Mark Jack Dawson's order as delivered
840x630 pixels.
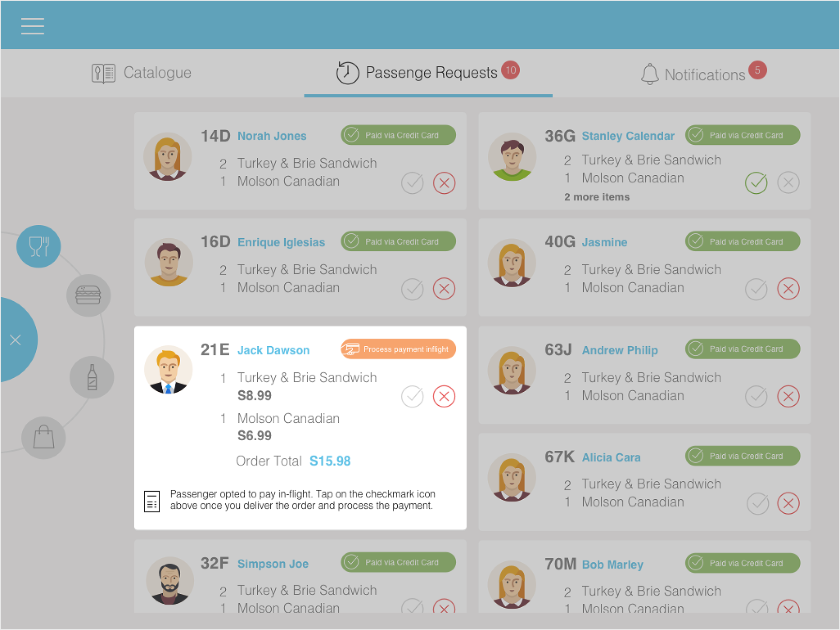[x=412, y=397]
